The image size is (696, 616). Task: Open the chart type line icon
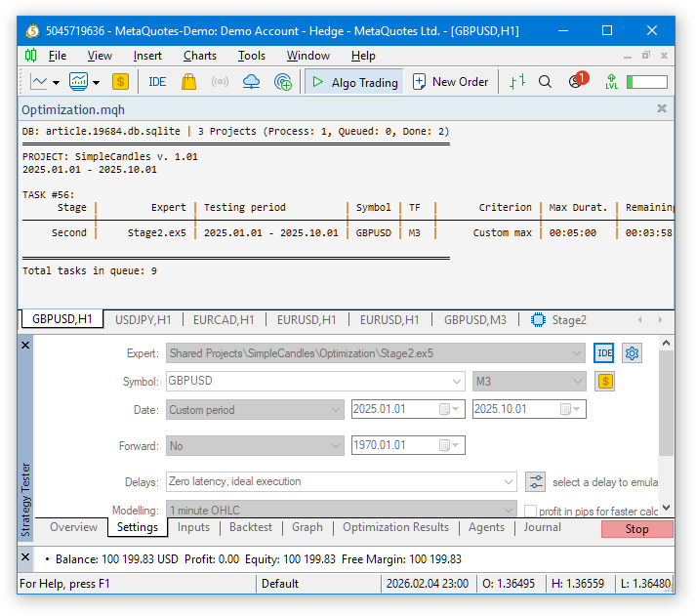click(39, 82)
